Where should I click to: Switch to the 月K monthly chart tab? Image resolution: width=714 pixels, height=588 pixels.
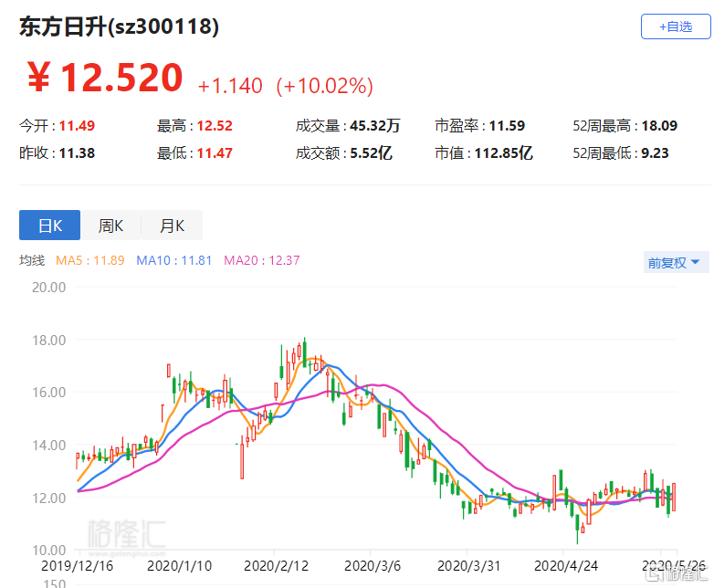[172, 225]
